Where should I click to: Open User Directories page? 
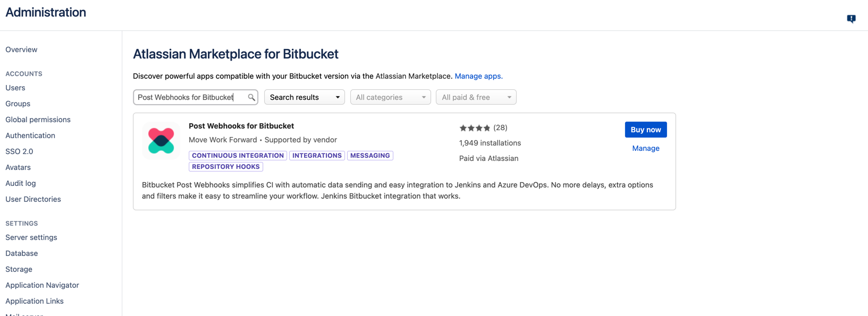click(33, 199)
